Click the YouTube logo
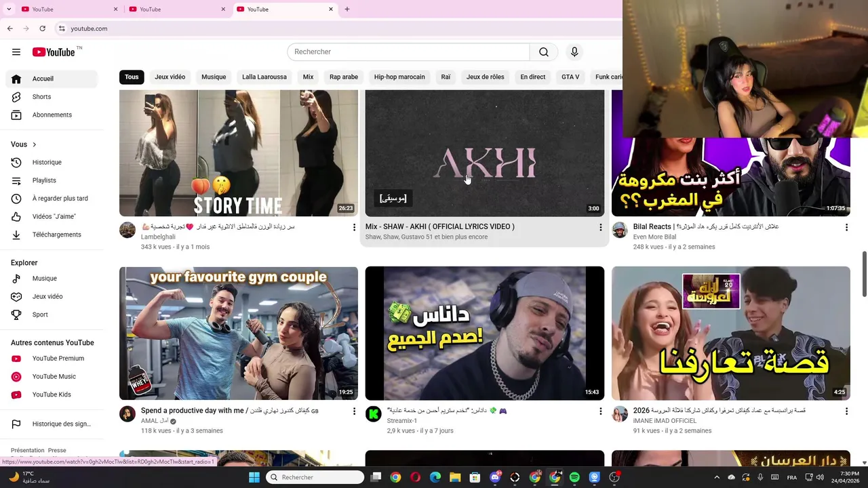The width and height of the screenshot is (868, 488). click(54, 52)
